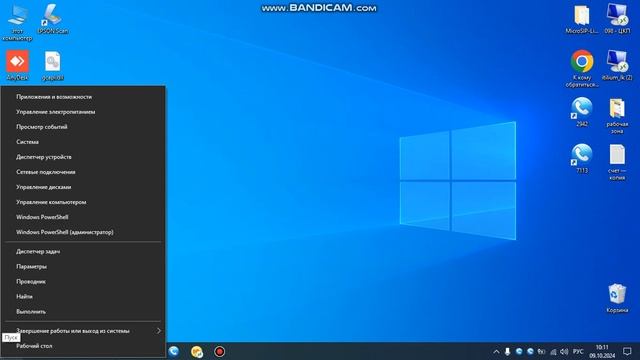Screen dimensions: 640x360
Task: Launch Windows PowerShell (non-admin) from menu
Action: click(83, 217)
